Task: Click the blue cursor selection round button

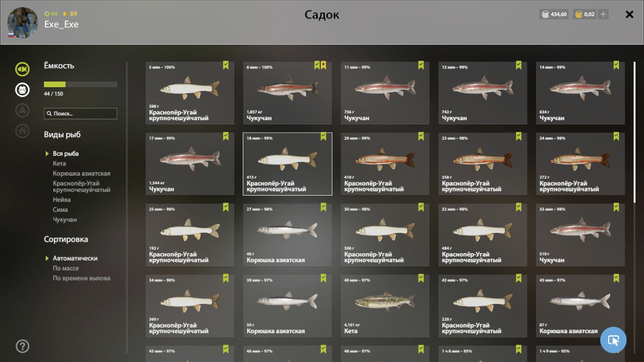Action: pyautogui.click(x=613, y=340)
